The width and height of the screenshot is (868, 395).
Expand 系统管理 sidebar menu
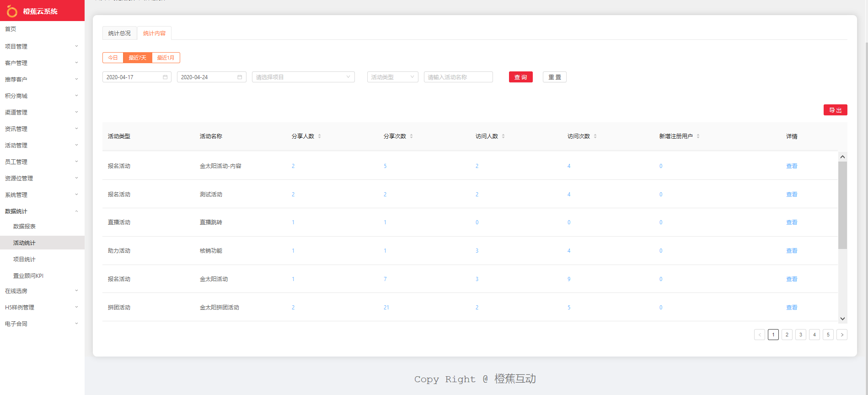pyautogui.click(x=42, y=195)
